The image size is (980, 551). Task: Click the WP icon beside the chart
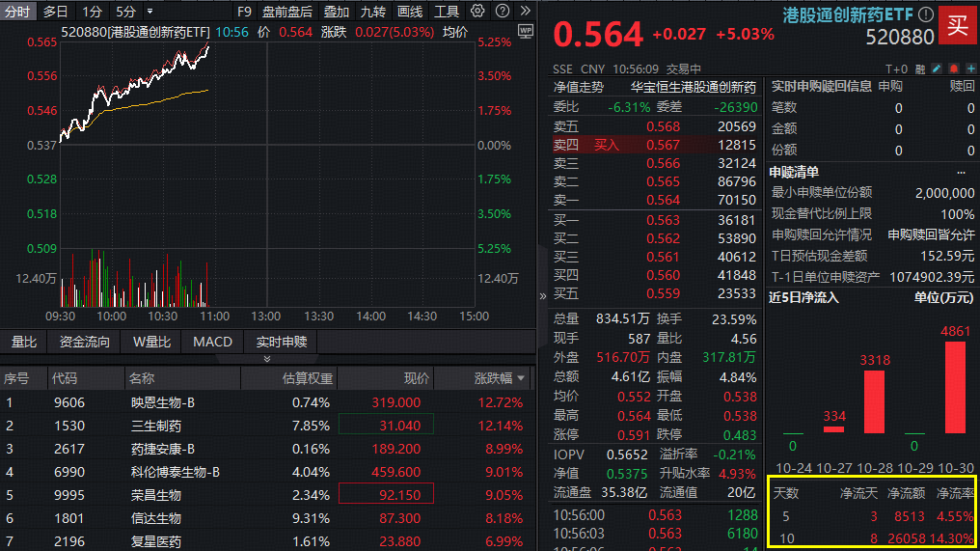(x=525, y=31)
